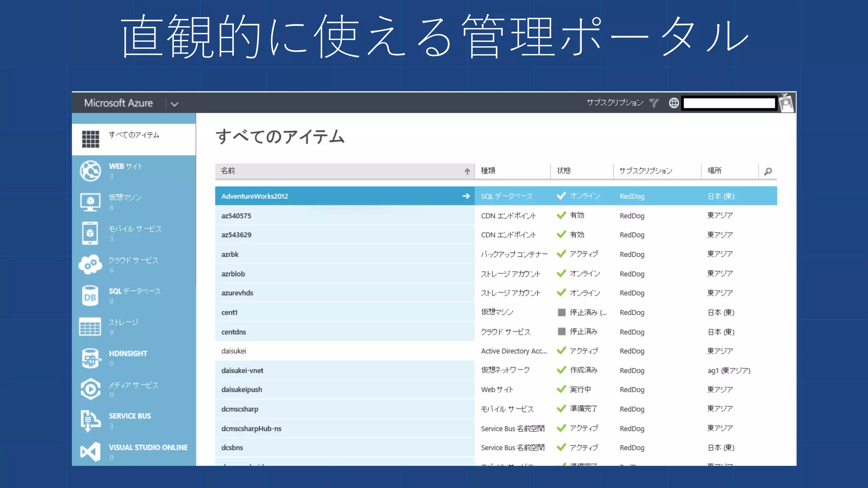Screen dimensions: 868x488
Task: Select SERVICE BUS sidebar label
Action: pos(130,416)
